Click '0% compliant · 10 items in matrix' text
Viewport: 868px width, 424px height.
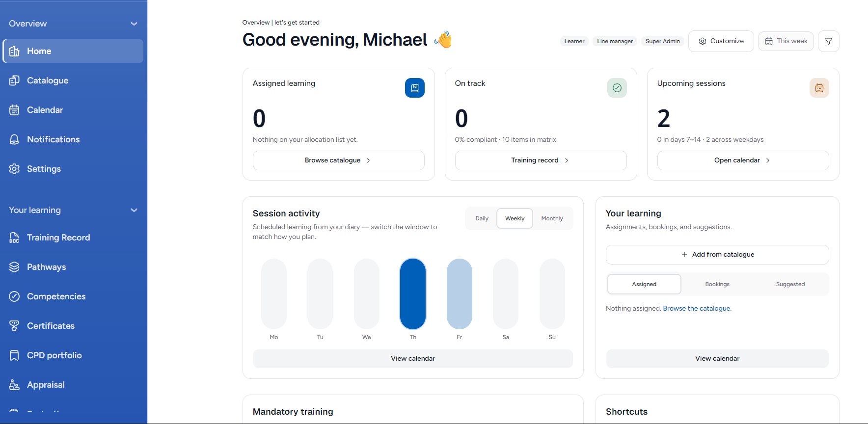(505, 140)
